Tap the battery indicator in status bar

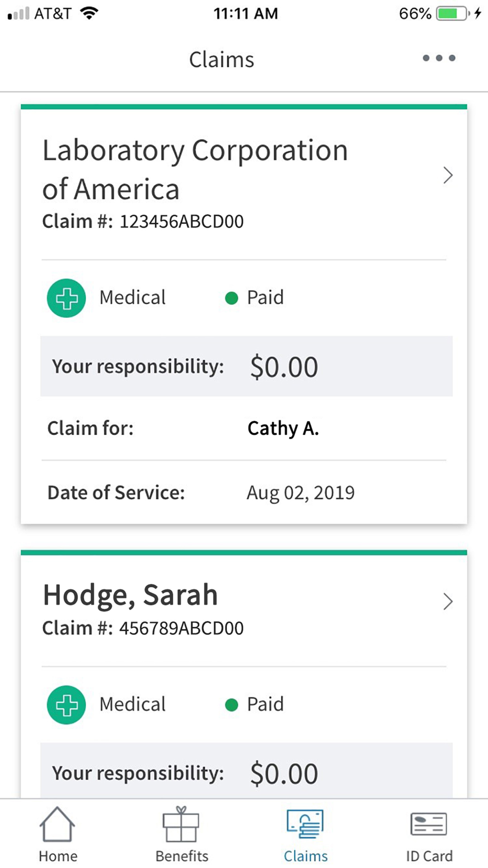click(452, 13)
